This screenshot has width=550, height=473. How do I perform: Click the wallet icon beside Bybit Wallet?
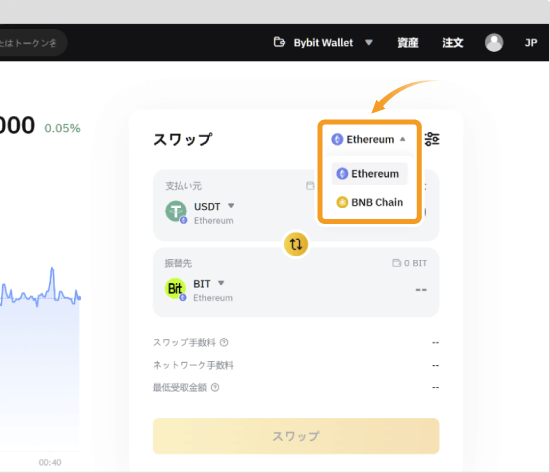pos(279,42)
